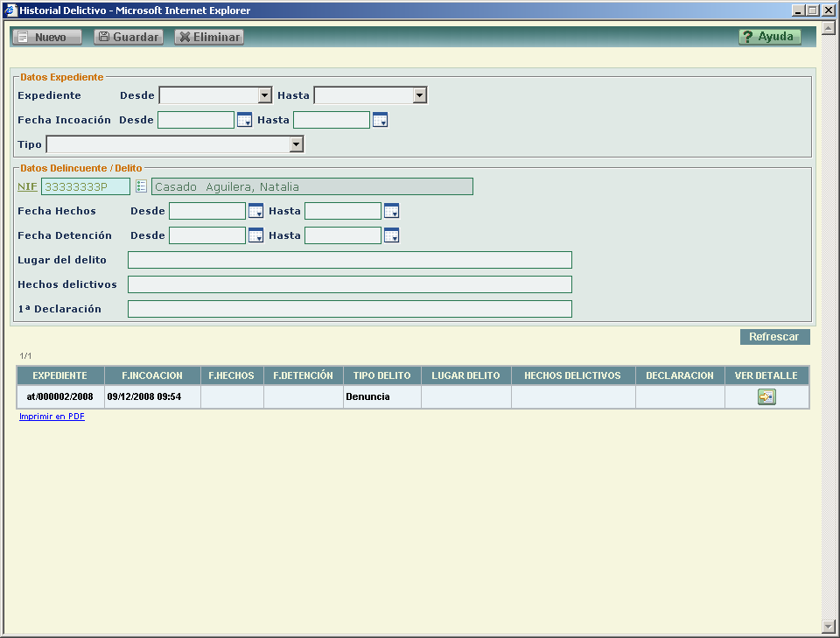The height and width of the screenshot is (638, 840).
Task: Open calendar for Fecha Incoación Hasta
Action: pyautogui.click(x=380, y=120)
